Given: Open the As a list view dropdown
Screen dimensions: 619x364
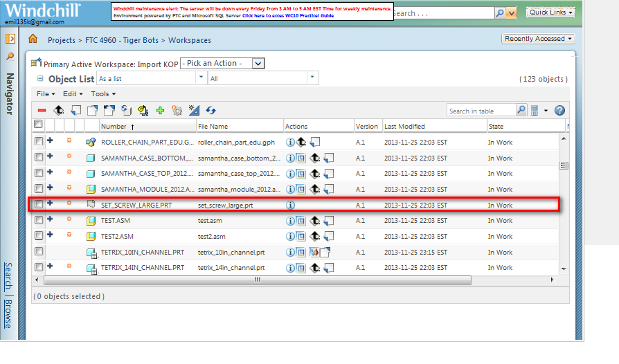Looking at the screenshot, I should tap(152, 78).
